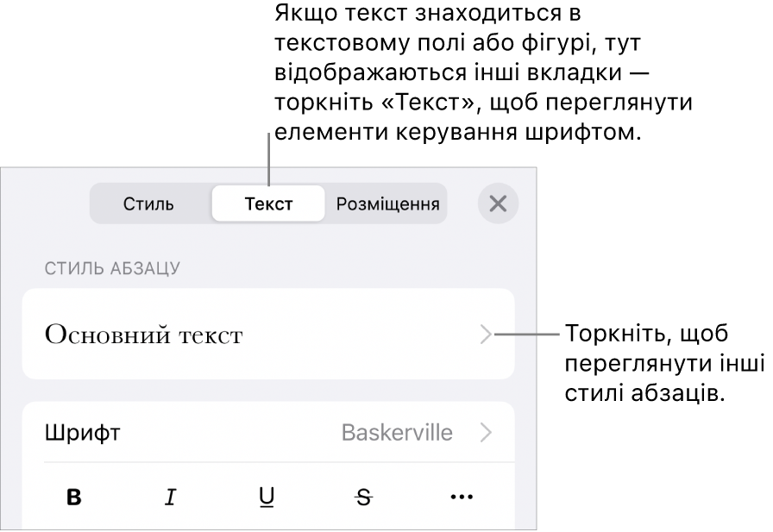Toggle strikethrough formatting with the S icon
The width and height of the screenshot is (773, 532).
[364, 498]
